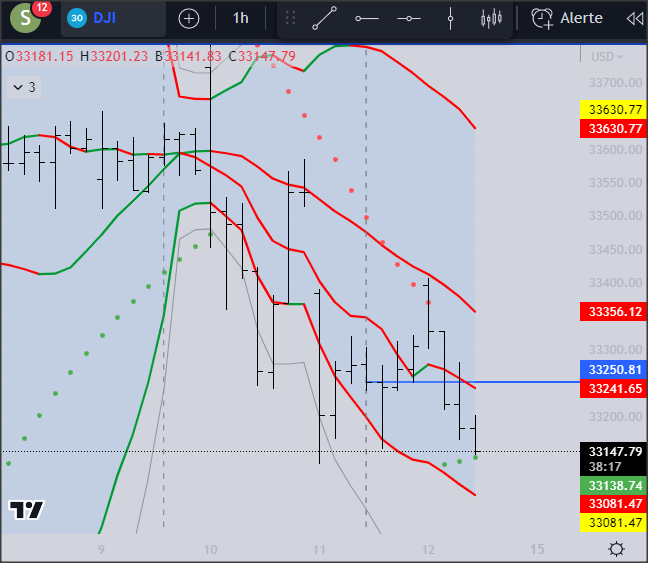
Task: Click the open value O33181.15
Action: [39, 56]
